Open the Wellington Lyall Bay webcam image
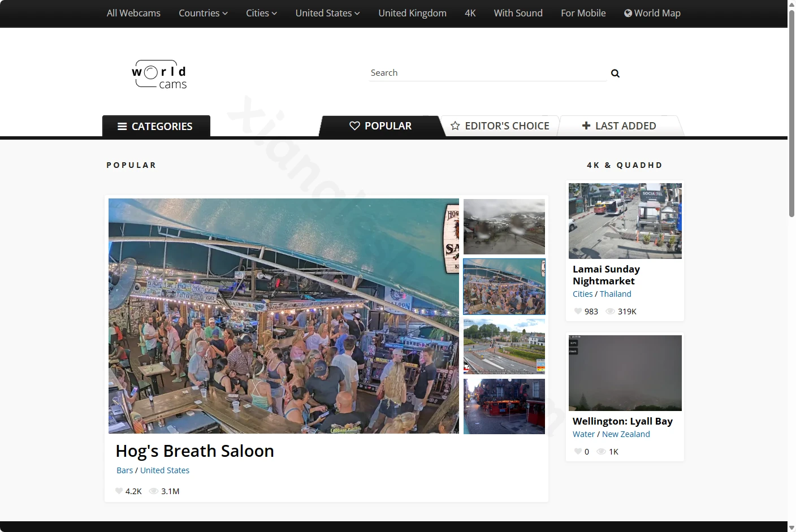 [x=625, y=373]
